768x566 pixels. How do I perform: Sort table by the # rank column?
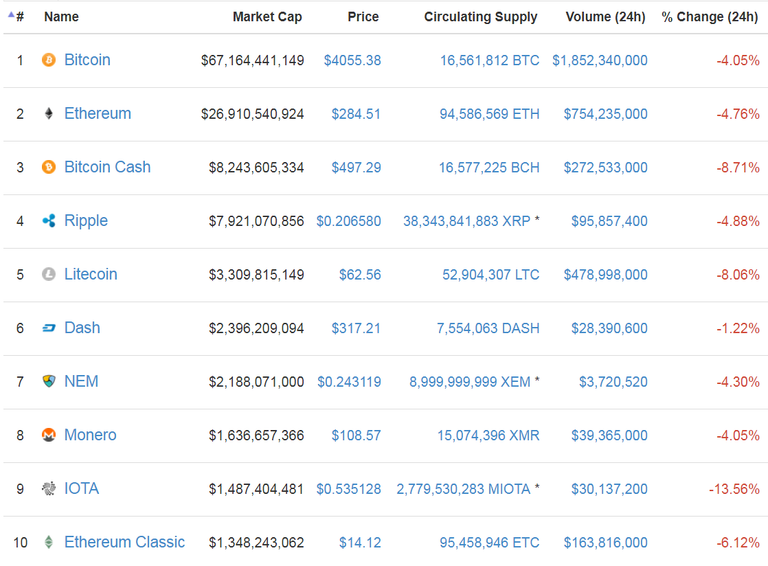coord(19,17)
